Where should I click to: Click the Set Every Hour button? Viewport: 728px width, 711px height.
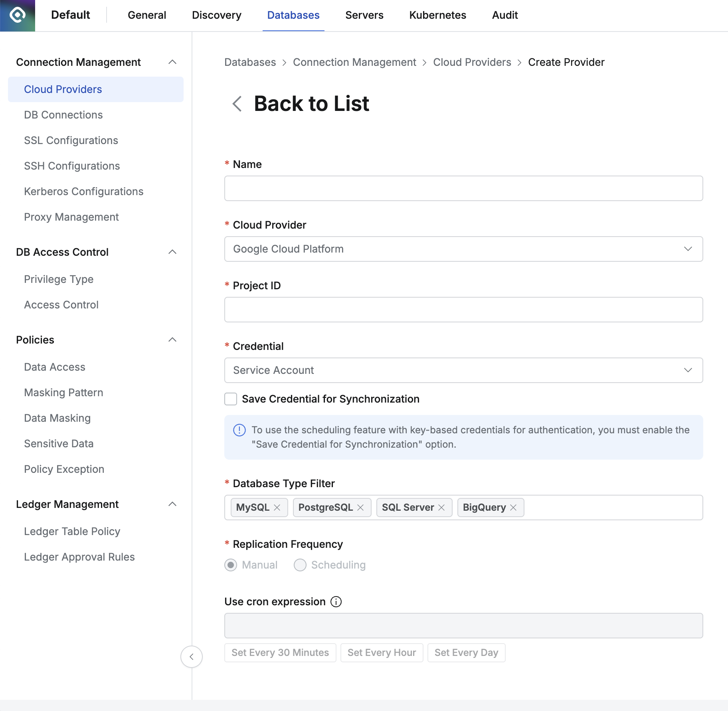(382, 652)
